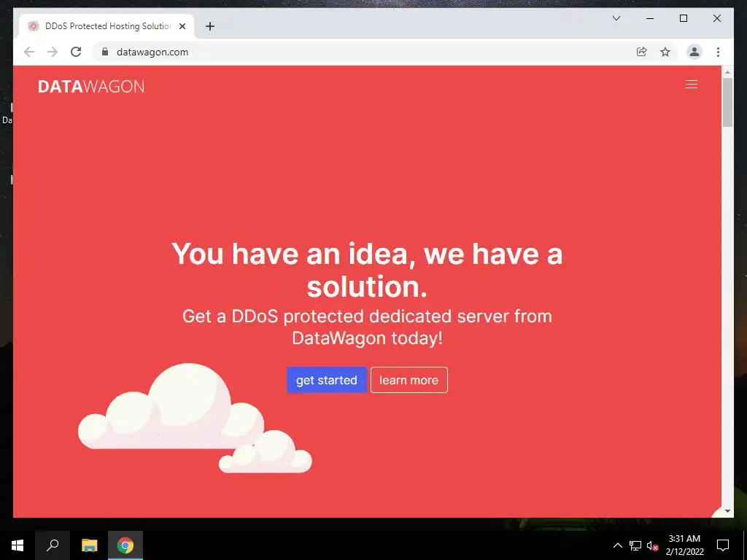Expand the tab search dropdown arrow
The width and height of the screenshot is (747, 560).
tap(616, 18)
